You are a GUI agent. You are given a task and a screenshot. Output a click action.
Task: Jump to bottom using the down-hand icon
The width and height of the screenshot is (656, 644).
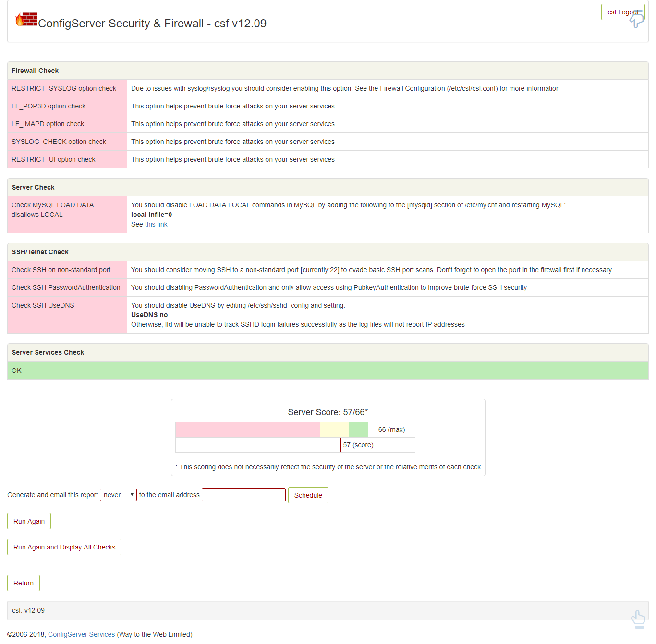[637, 19]
